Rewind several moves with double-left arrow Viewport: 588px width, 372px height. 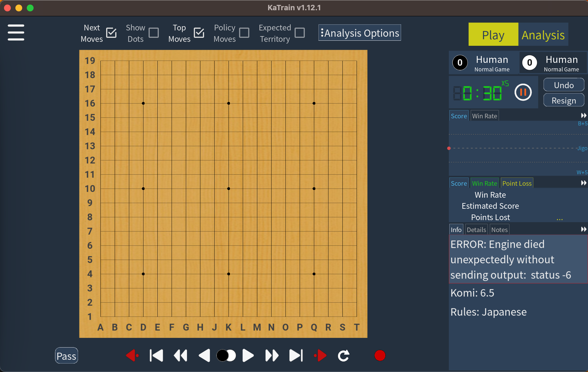pyautogui.click(x=180, y=356)
